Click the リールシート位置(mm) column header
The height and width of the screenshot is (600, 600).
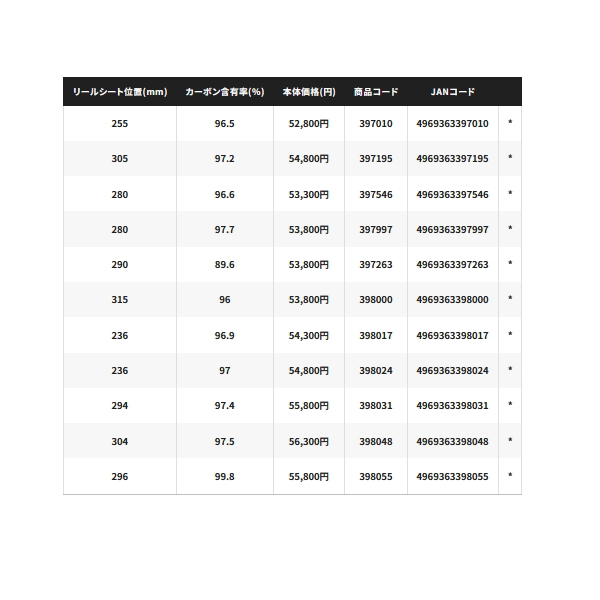(120, 92)
